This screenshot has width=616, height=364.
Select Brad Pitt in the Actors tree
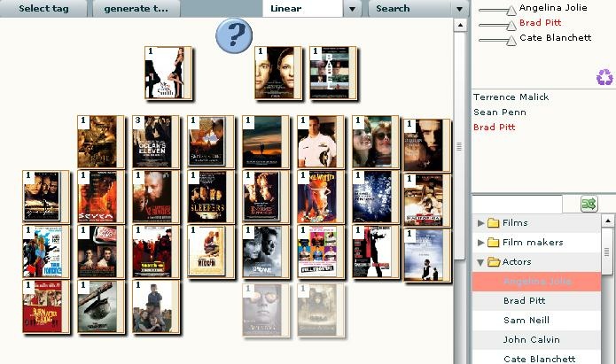(x=536, y=301)
